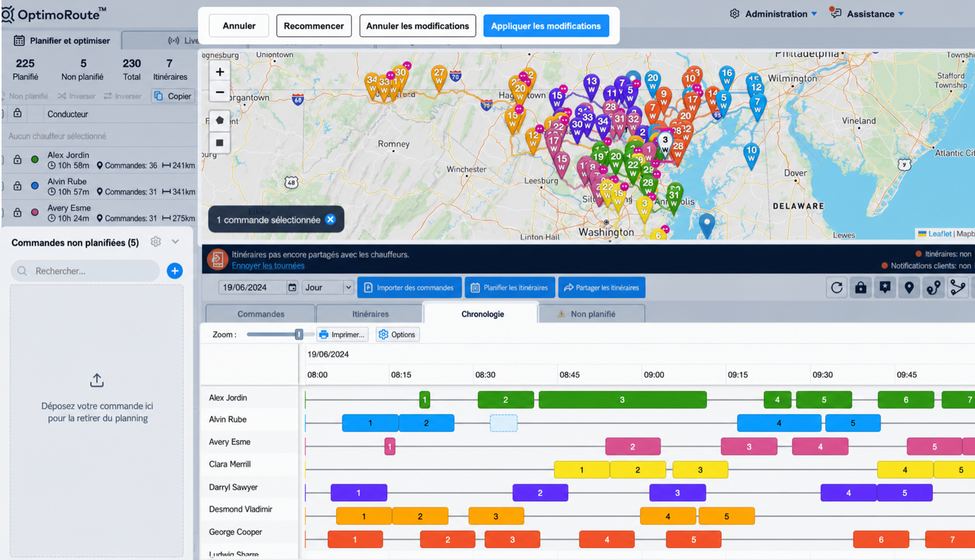975x560 pixels.
Task: Select George Cooper timeline block 5
Action: (694, 539)
